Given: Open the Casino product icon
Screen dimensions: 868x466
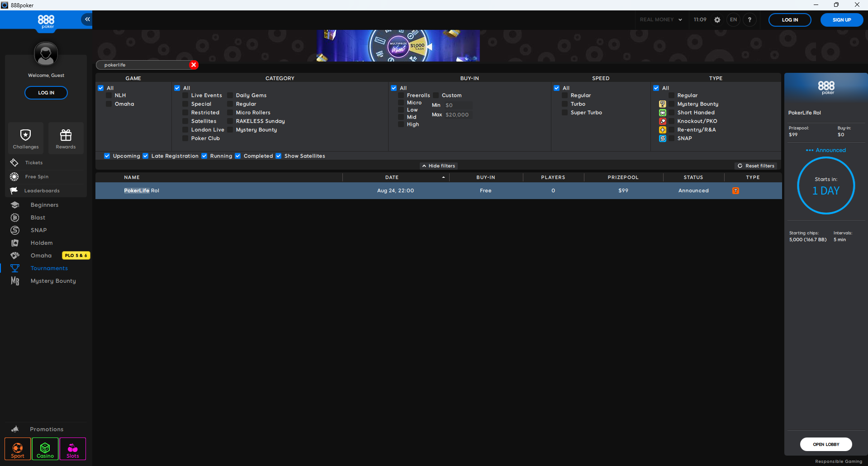Looking at the screenshot, I should 45,449.
